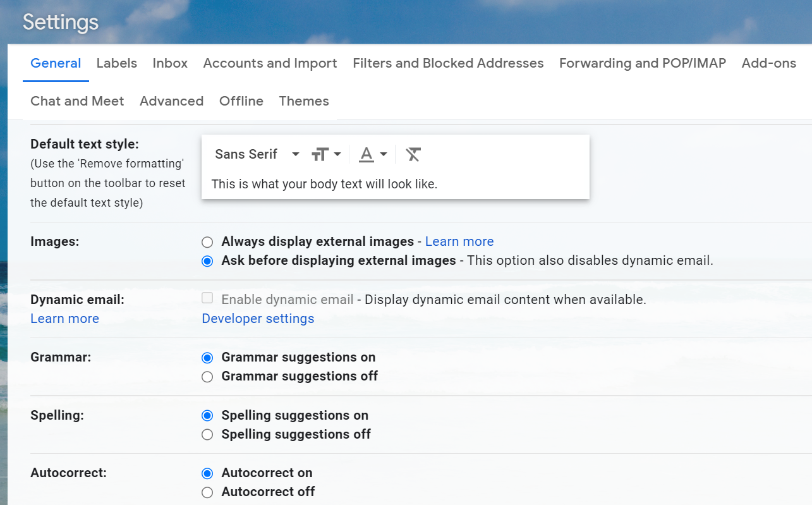Select Grammar suggestions on
The image size is (812, 505).
[207, 358]
